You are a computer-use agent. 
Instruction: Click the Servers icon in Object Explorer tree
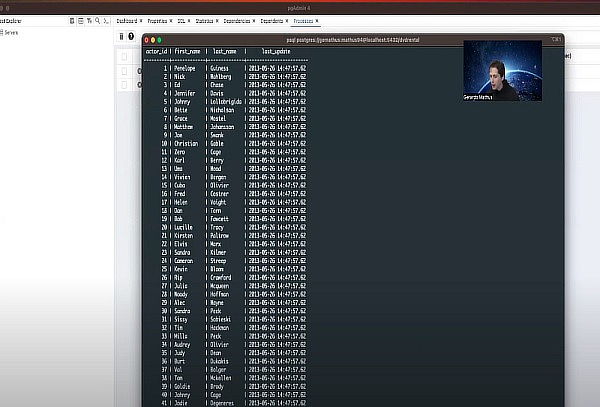tap(2, 33)
